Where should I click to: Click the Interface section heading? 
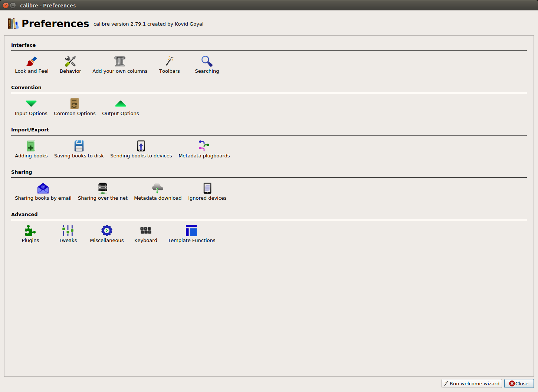click(23, 45)
